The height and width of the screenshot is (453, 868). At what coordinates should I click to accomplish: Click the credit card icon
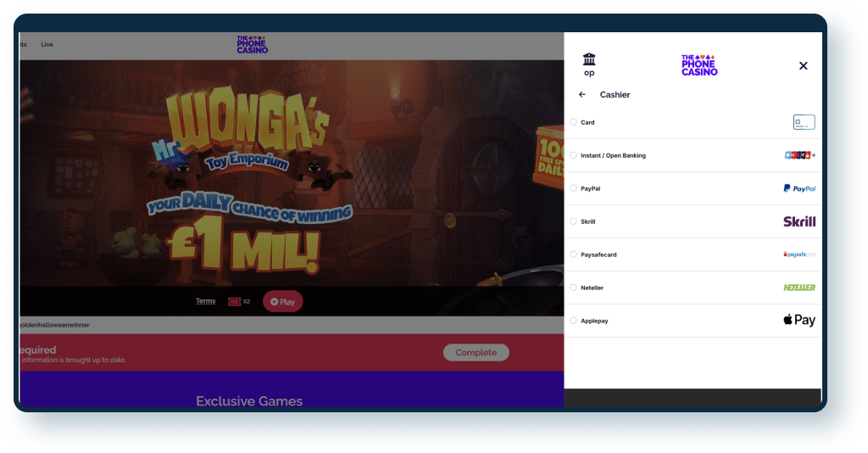pyautogui.click(x=804, y=122)
